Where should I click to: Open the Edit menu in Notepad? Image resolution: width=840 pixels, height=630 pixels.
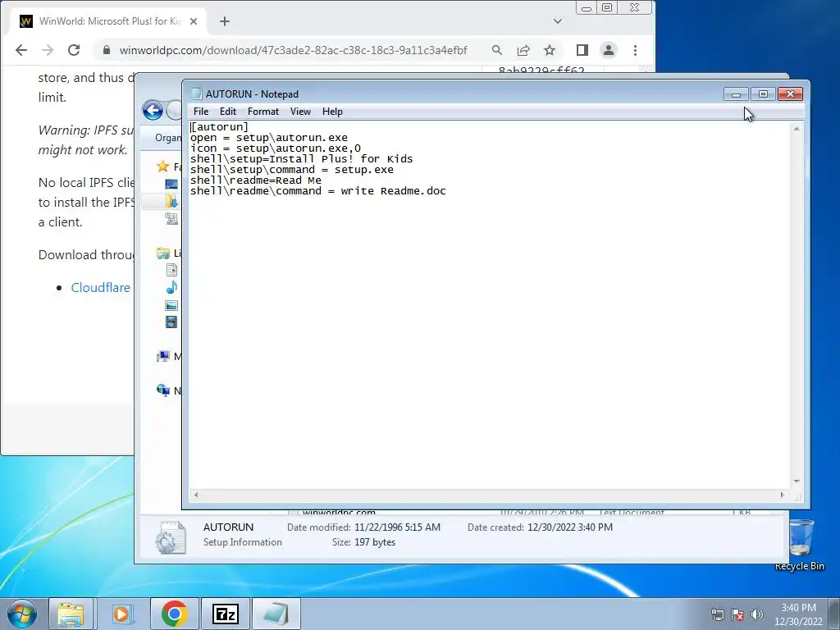tap(228, 112)
